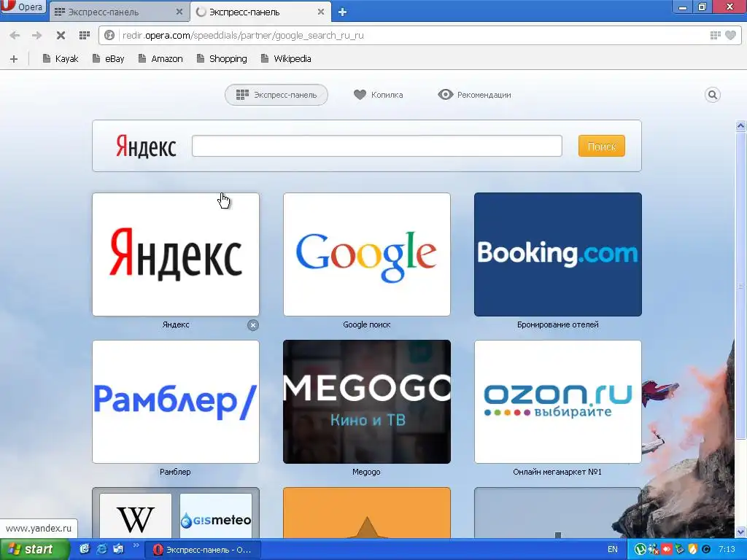Open the orange star speed dial tile

pyautogui.click(x=367, y=513)
